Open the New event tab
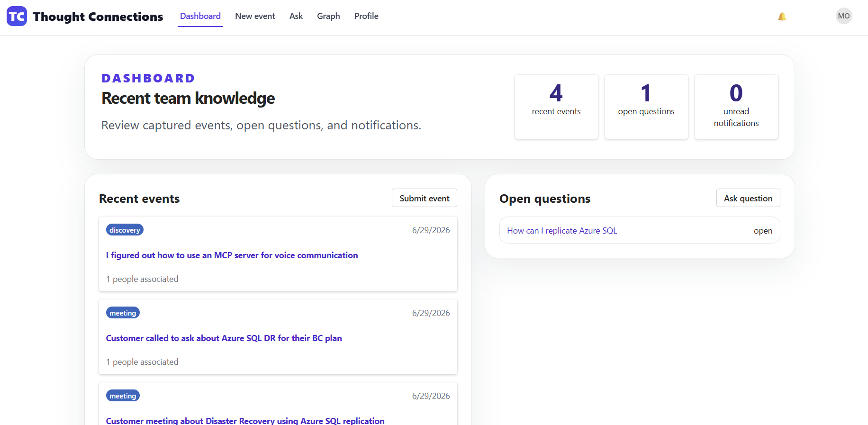 [255, 16]
